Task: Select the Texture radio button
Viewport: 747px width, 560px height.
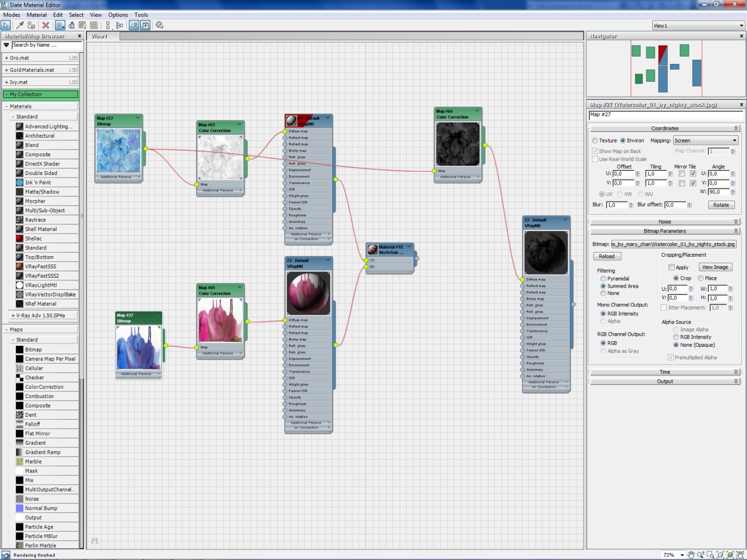Action: pyautogui.click(x=595, y=140)
